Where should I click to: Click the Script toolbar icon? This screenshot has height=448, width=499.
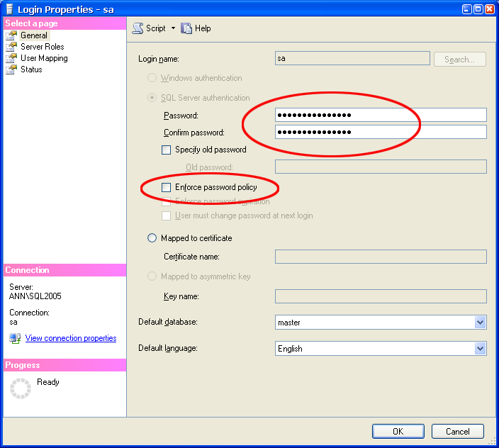pos(138,28)
